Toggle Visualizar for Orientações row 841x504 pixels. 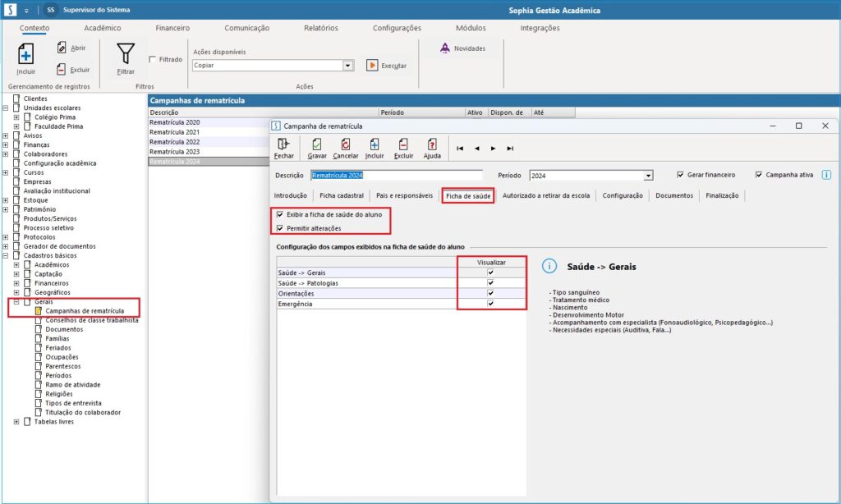coord(490,293)
